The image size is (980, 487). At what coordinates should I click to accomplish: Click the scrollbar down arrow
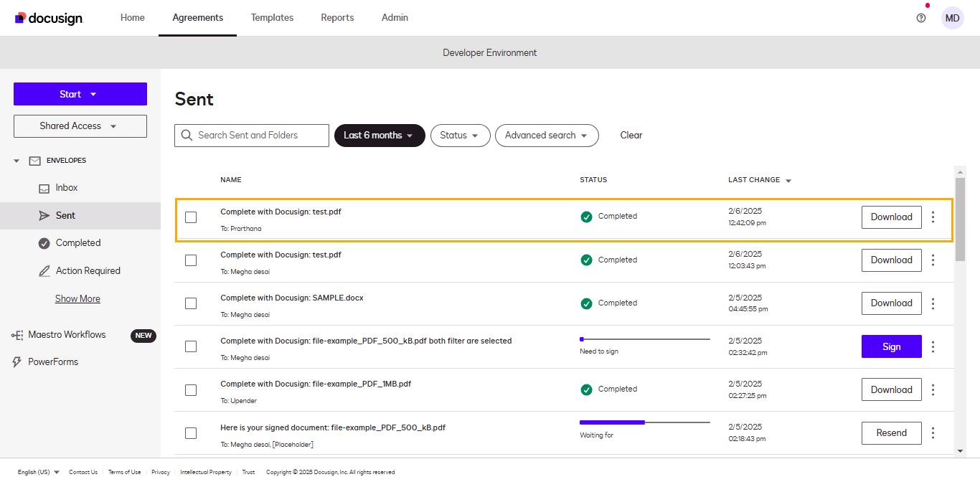(960, 451)
